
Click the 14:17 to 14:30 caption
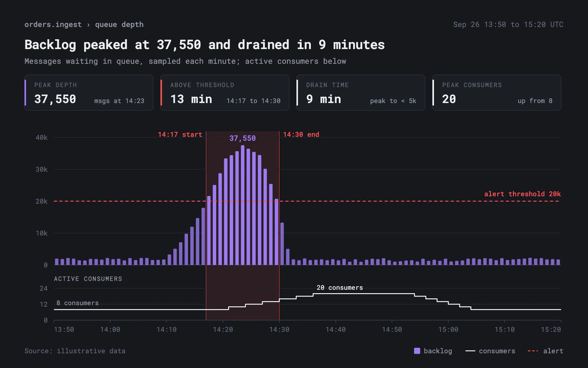point(254,101)
